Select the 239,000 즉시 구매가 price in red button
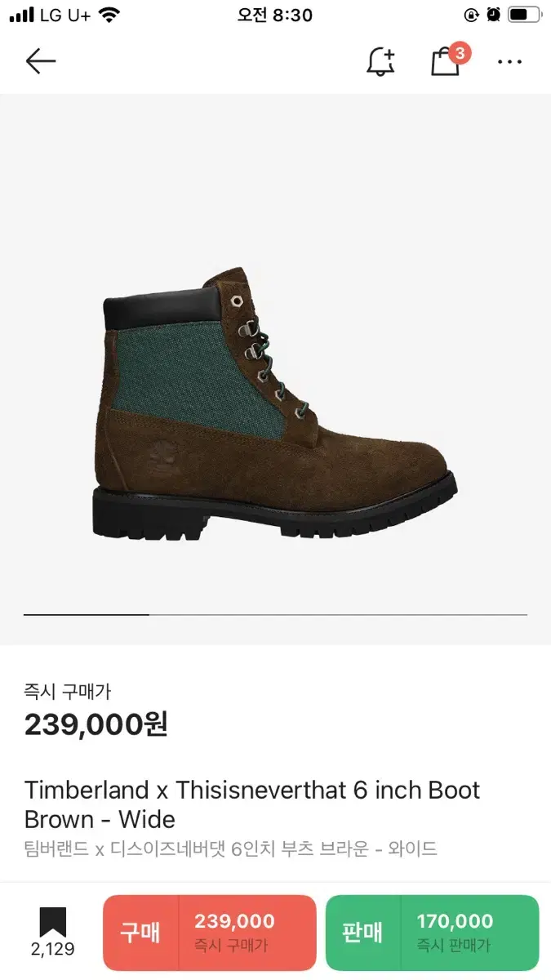 point(235,933)
